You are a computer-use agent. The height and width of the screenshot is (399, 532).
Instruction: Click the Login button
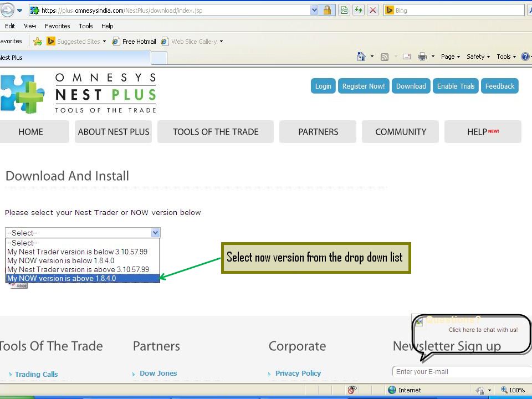point(323,86)
